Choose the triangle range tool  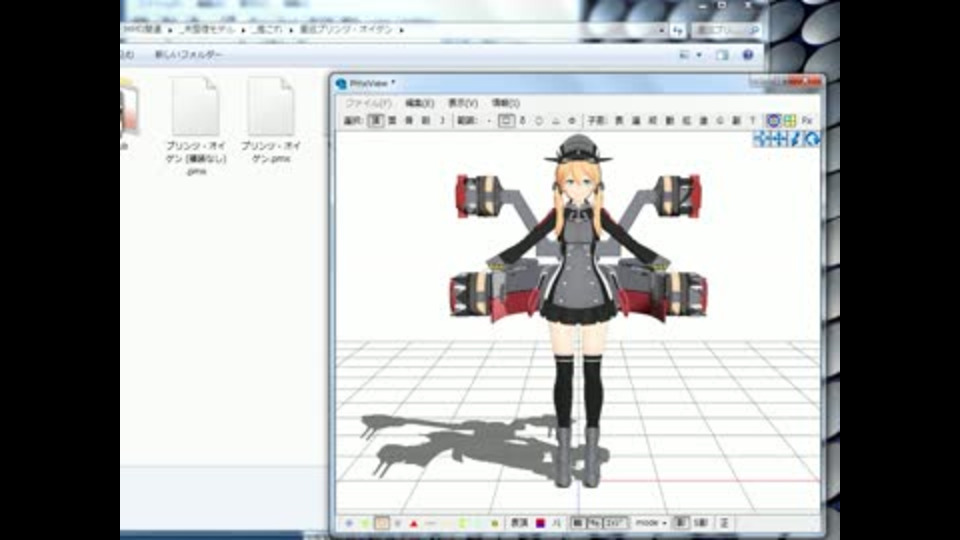tap(555, 121)
